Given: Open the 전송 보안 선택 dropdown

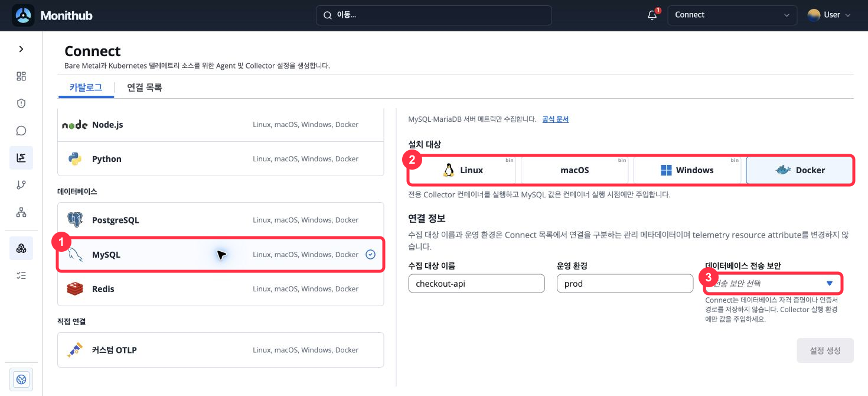Looking at the screenshot, I should click(773, 283).
